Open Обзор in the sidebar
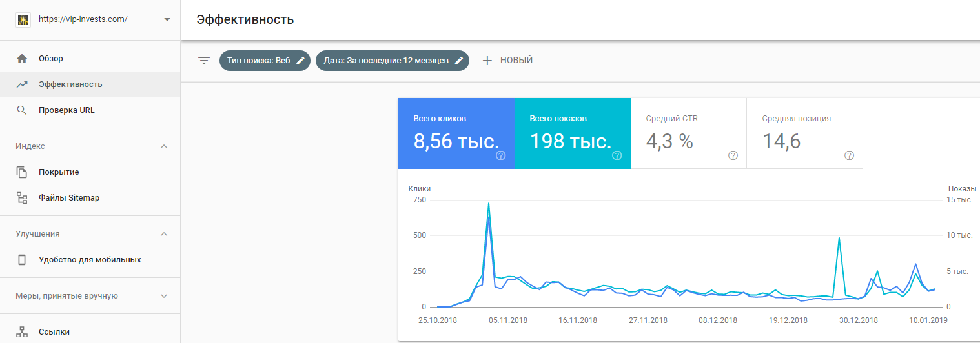This screenshot has width=980, height=343. [51, 59]
